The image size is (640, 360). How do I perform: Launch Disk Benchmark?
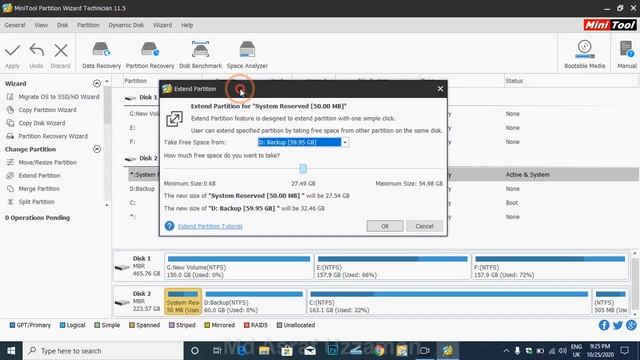200,55
